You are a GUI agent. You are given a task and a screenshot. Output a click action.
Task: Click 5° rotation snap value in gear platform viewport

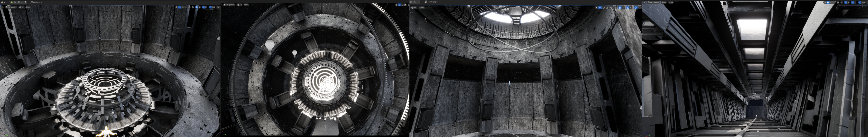[206, 7]
